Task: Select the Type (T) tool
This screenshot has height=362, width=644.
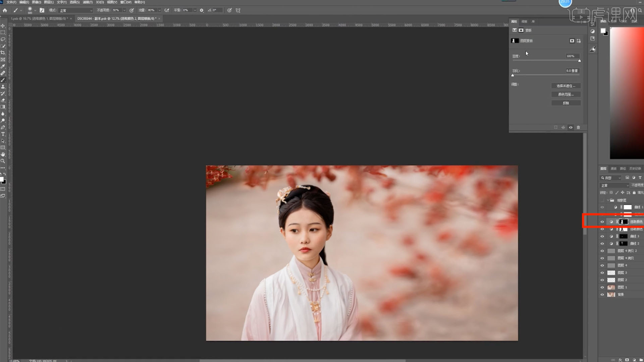Action: (x=3, y=134)
